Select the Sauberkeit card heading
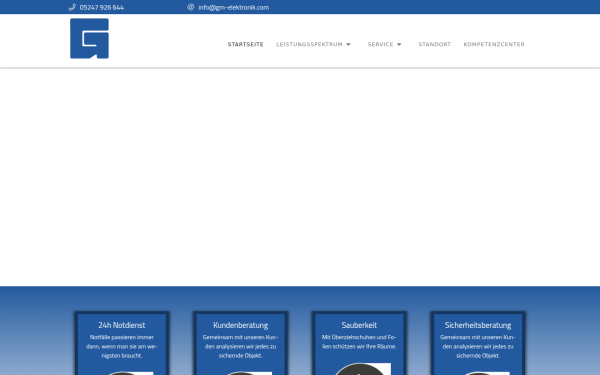The image size is (600, 375). click(359, 325)
